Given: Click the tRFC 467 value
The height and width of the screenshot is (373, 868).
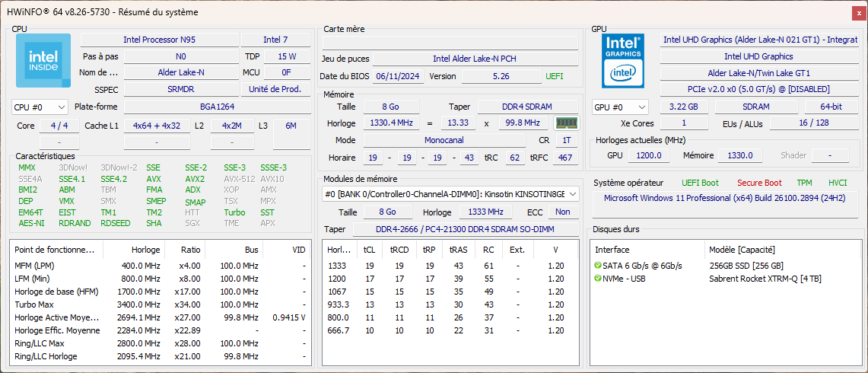Looking at the screenshot, I should pos(565,158).
